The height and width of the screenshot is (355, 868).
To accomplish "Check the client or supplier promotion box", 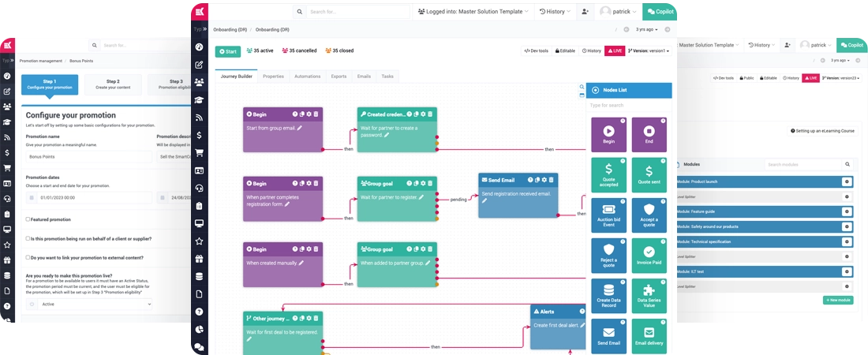I will 28,238.
